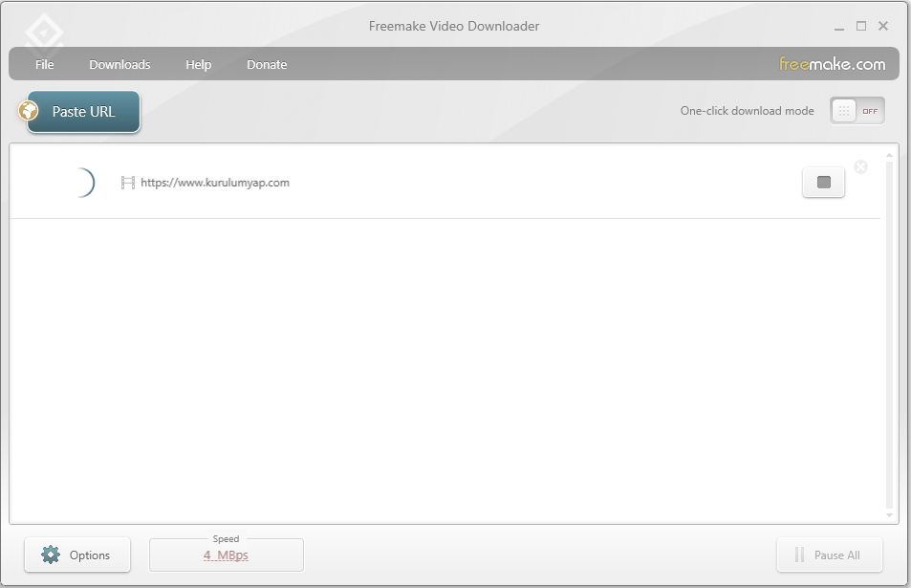911x588 pixels.
Task: Click the Pause All button
Action: point(829,555)
